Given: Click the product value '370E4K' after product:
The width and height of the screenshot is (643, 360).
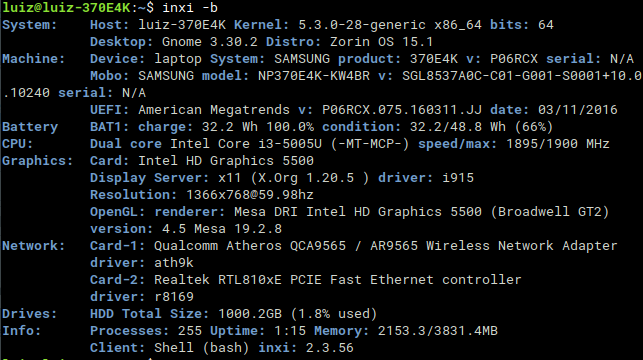Looking at the screenshot, I should coord(434,59).
